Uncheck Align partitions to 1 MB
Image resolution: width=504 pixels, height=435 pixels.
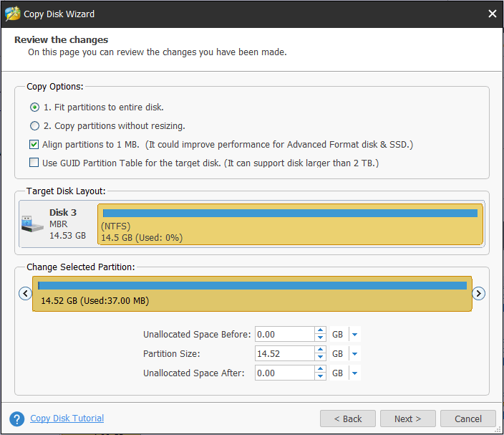tap(34, 145)
